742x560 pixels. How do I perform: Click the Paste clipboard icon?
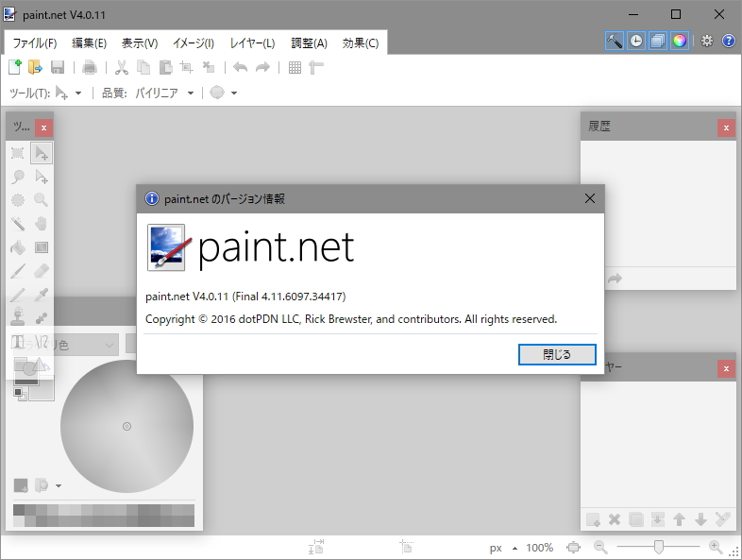(x=165, y=67)
